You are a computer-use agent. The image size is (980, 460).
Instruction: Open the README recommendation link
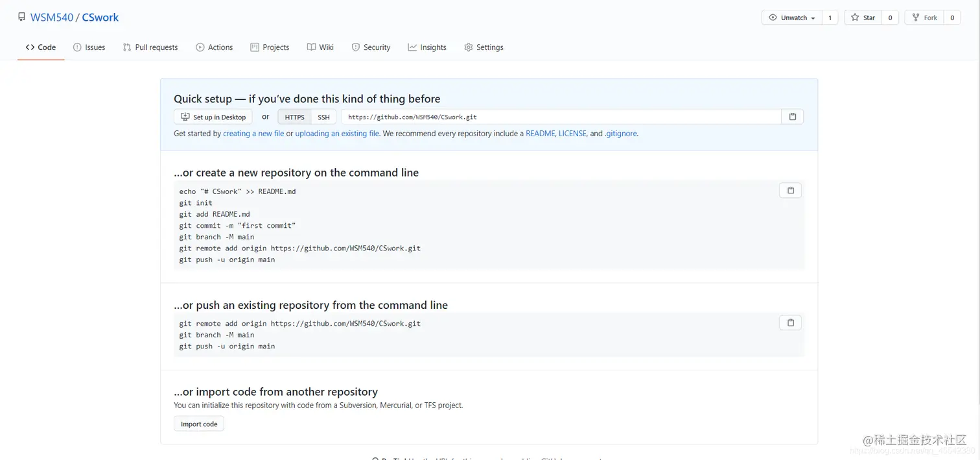(x=540, y=134)
